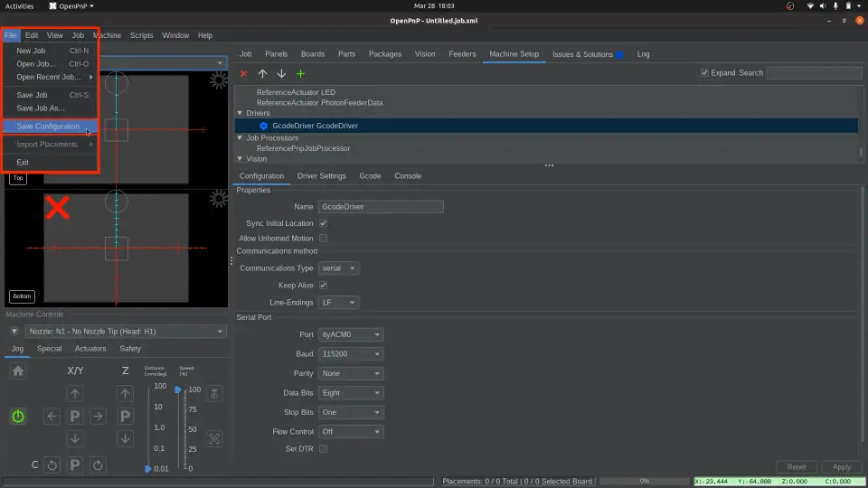Switch to Actuators tab in Machine Controls

click(90, 349)
